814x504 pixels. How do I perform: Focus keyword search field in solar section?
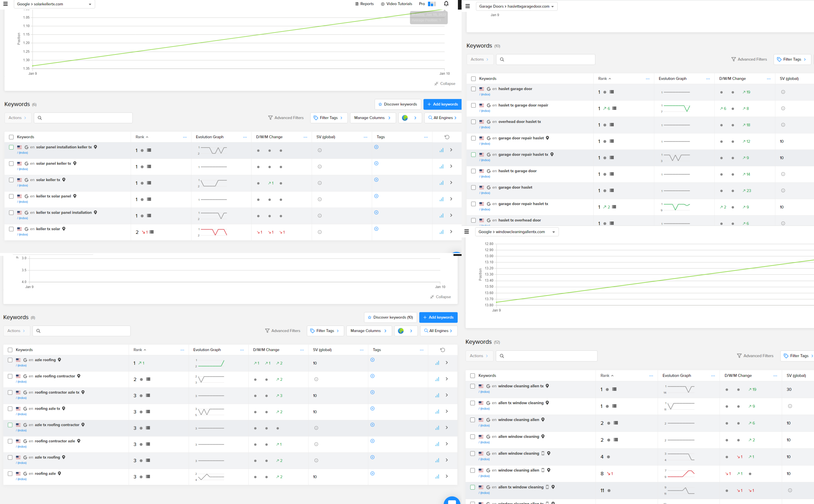pyautogui.click(x=83, y=118)
